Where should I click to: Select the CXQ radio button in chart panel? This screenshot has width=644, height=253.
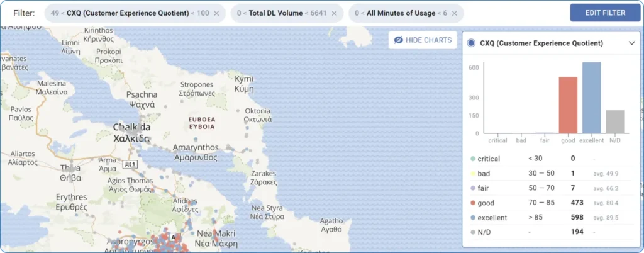pyautogui.click(x=471, y=43)
